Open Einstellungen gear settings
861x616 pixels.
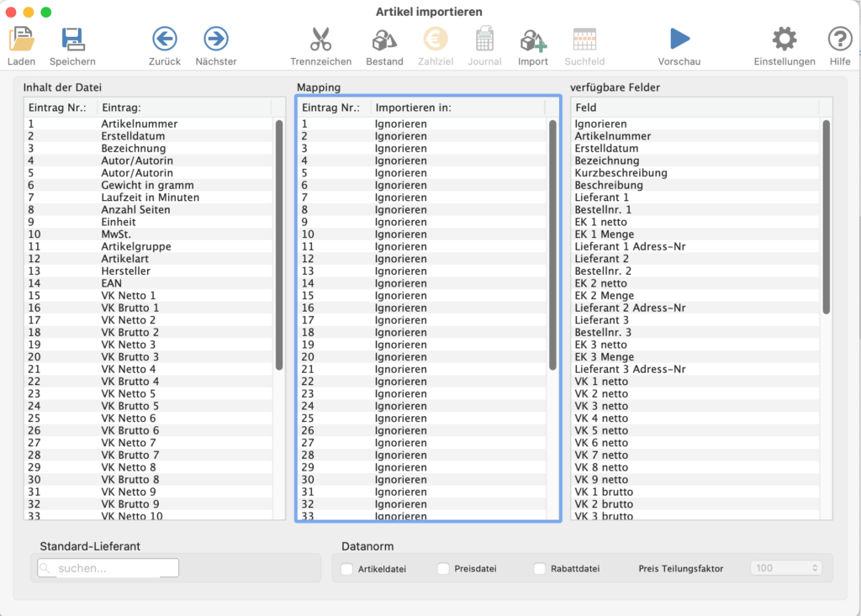784,39
